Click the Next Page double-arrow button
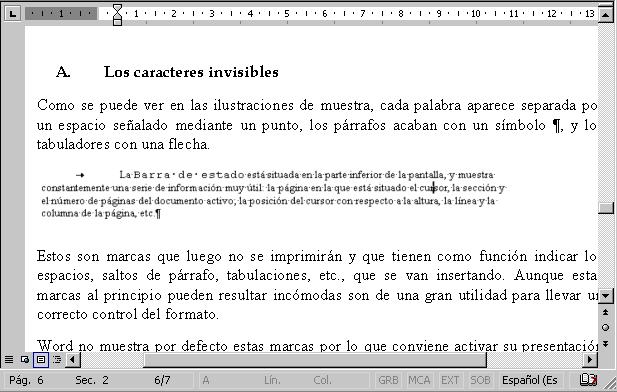Image resolution: width=617 pixels, height=392 pixels. [606, 344]
